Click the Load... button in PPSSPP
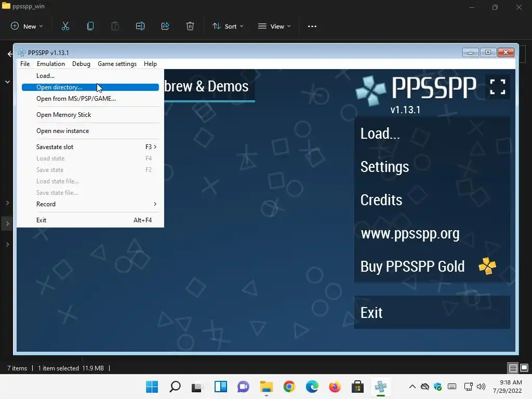The width and height of the screenshot is (532, 399). pyautogui.click(x=432, y=134)
